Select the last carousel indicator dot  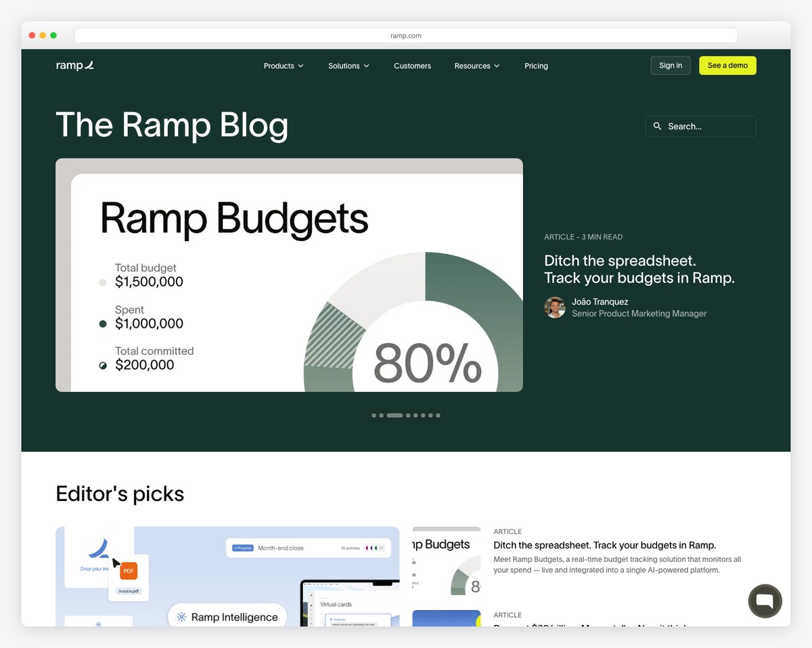click(x=438, y=415)
